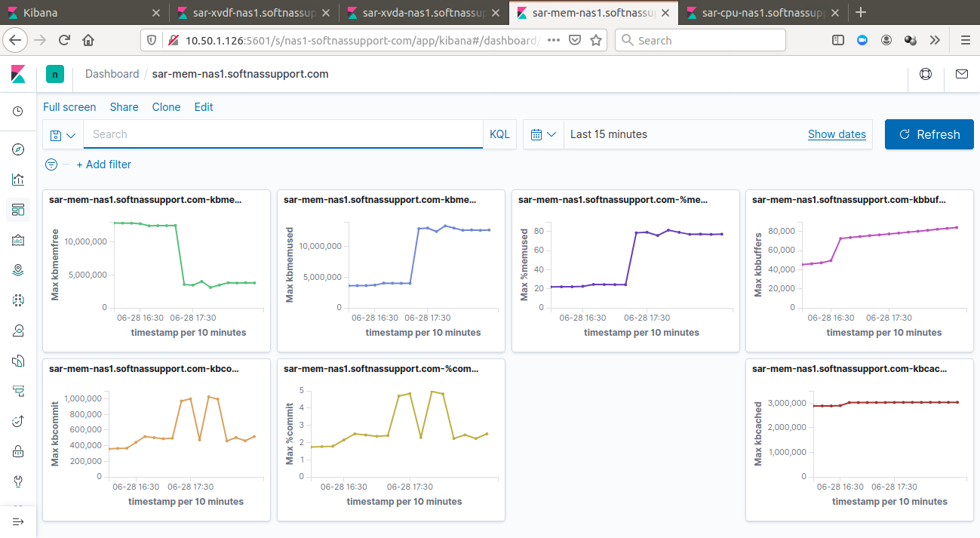This screenshot has width=980, height=538.
Task: Click the Recently viewed clock icon
Action: [x=18, y=112]
